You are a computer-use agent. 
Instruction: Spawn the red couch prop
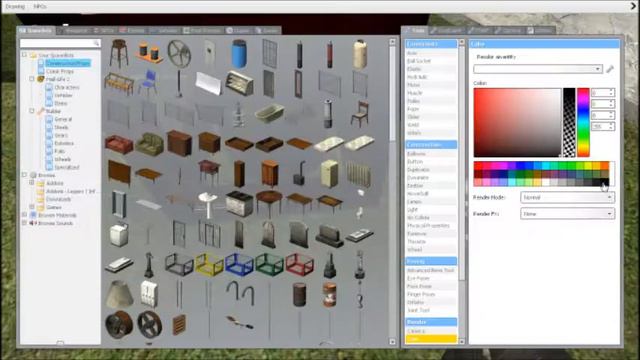pyautogui.click(x=119, y=144)
